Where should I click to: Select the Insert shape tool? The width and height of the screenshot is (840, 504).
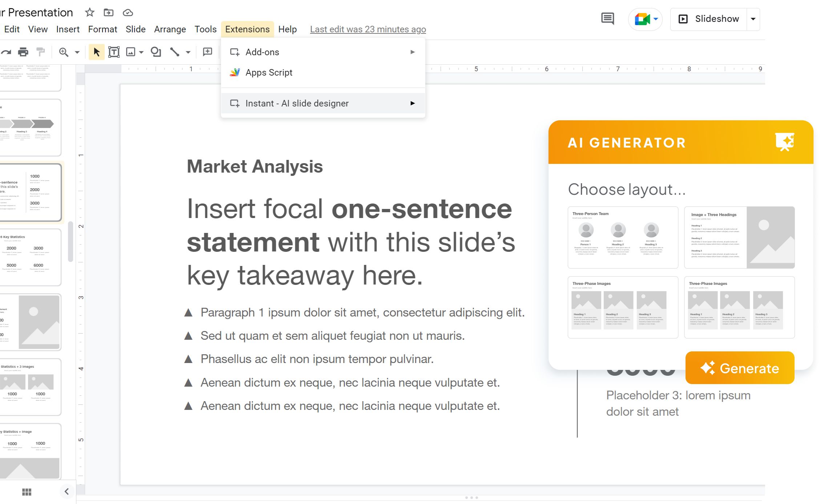tap(156, 52)
